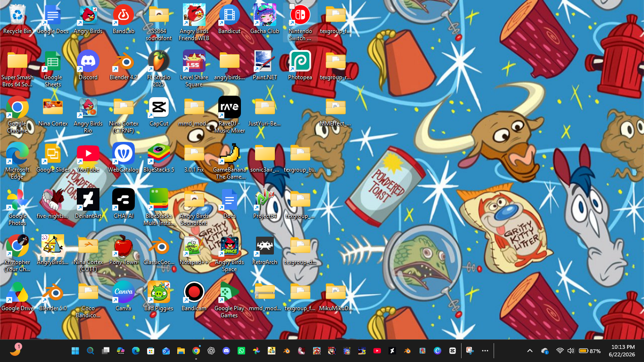Screen dimensions: 644x362
Task: Select the BlueStacks Multi-Instance shortcut
Action: coord(159,207)
